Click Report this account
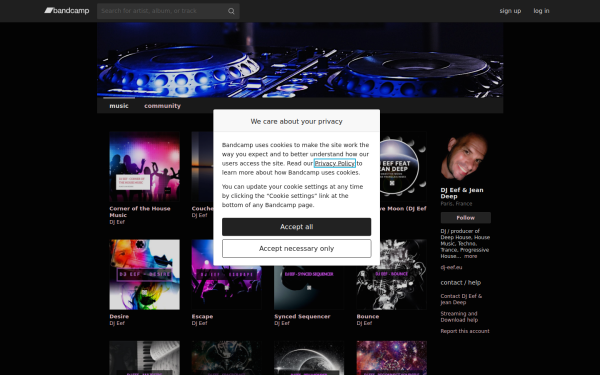This screenshot has width=600, height=375. pyautogui.click(x=465, y=331)
